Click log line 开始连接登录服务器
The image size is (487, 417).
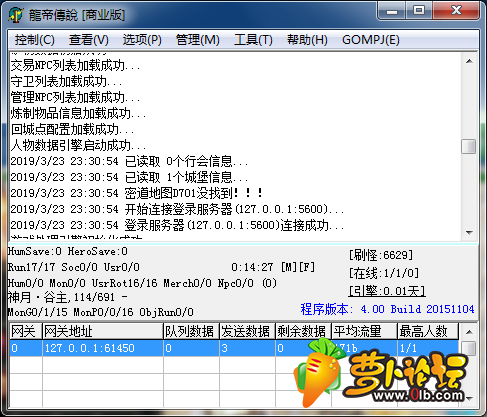177,209
